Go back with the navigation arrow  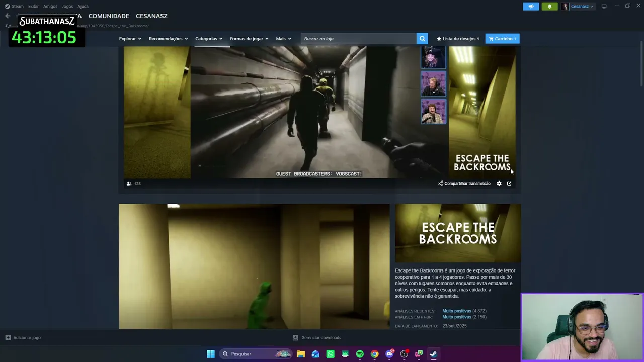[8, 16]
